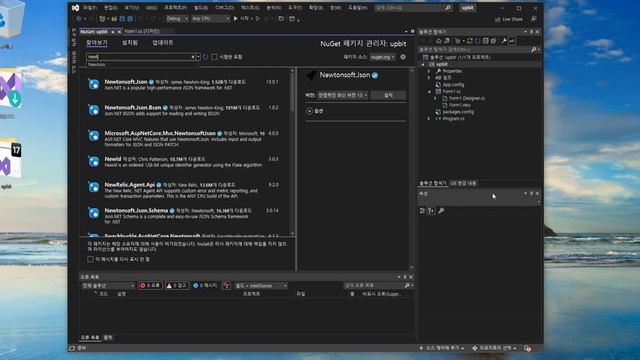The image size is (640, 360).
Task: Click the Visual Studio logo icon
Action: (x=76, y=8)
